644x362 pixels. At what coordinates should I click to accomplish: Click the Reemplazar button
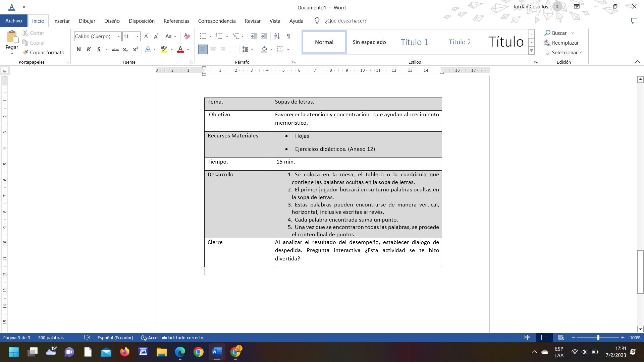[x=561, y=43]
